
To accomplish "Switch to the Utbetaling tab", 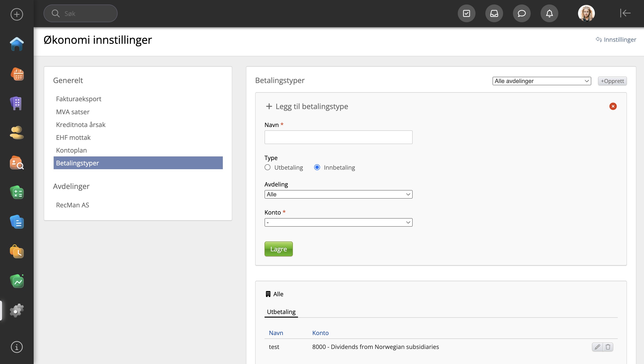I will coord(281,312).
